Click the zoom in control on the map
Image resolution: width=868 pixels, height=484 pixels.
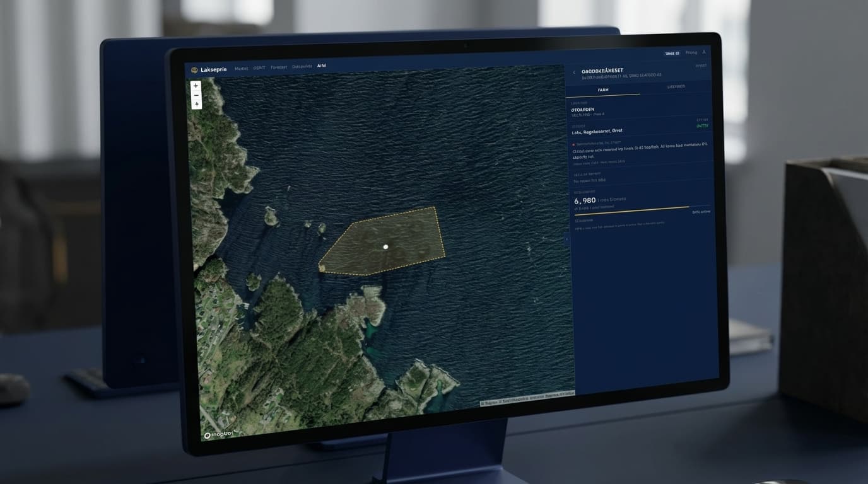196,85
